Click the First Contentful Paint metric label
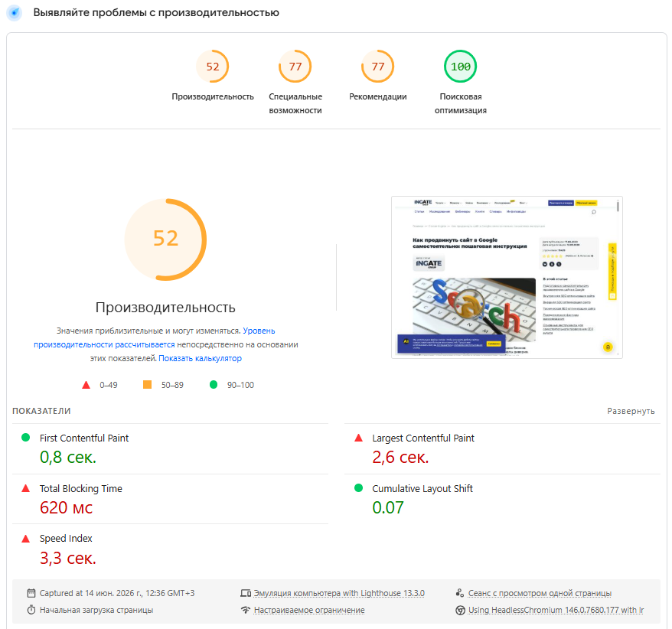The image size is (672, 629). point(84,438)
